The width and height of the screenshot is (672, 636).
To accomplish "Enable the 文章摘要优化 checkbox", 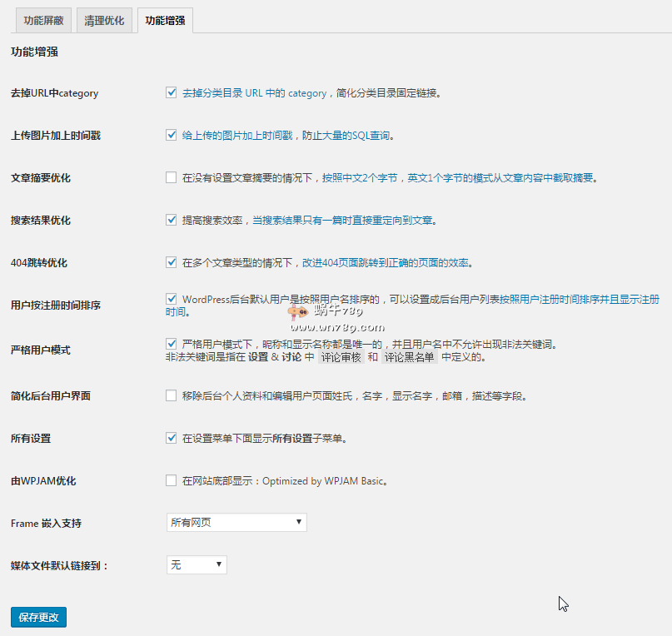I will coord(172,177).
